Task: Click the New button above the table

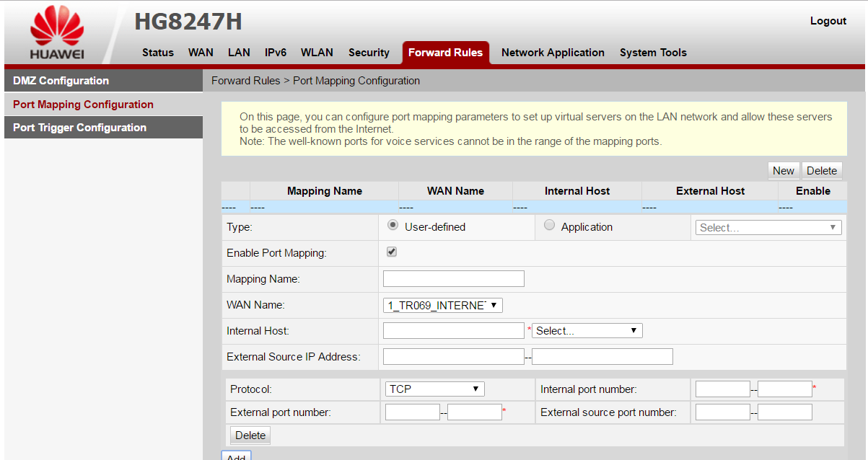Action: [784, 171]
